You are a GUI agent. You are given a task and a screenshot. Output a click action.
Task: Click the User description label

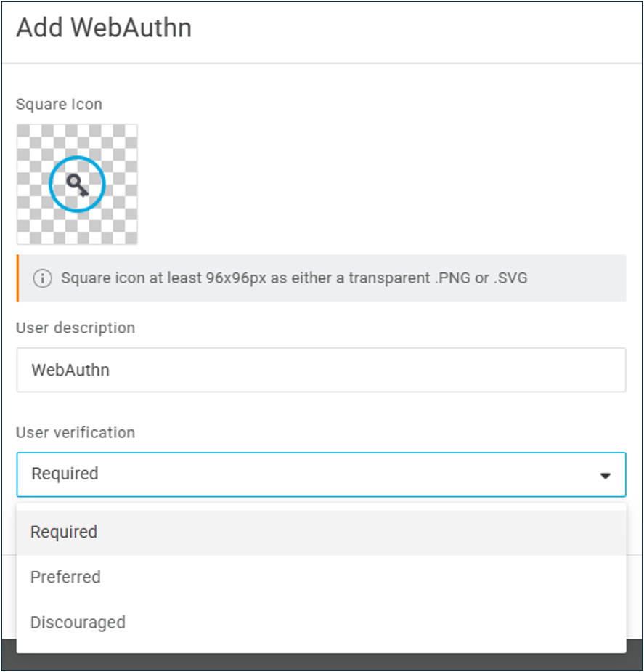point(76,328)
